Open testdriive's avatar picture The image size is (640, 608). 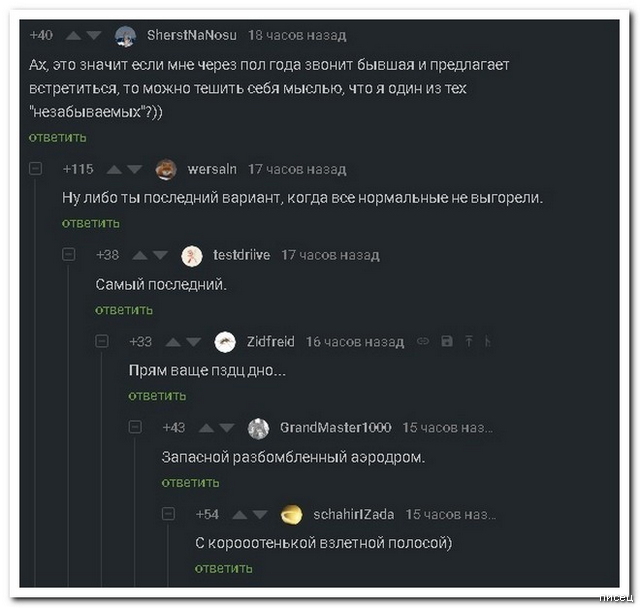(192, 255)
